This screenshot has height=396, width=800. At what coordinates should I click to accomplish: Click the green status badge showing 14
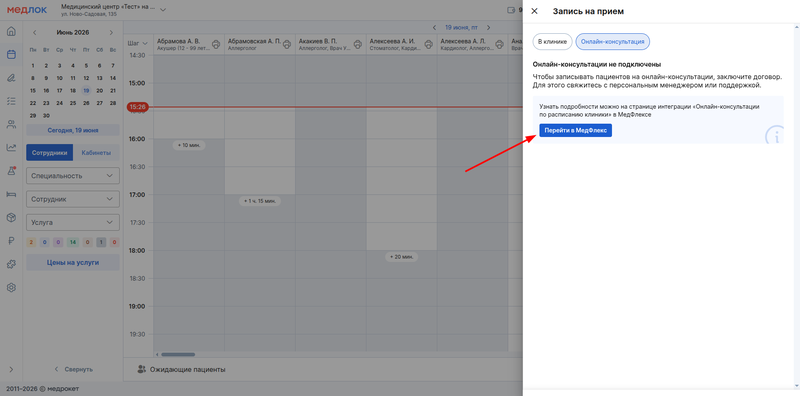73,242
